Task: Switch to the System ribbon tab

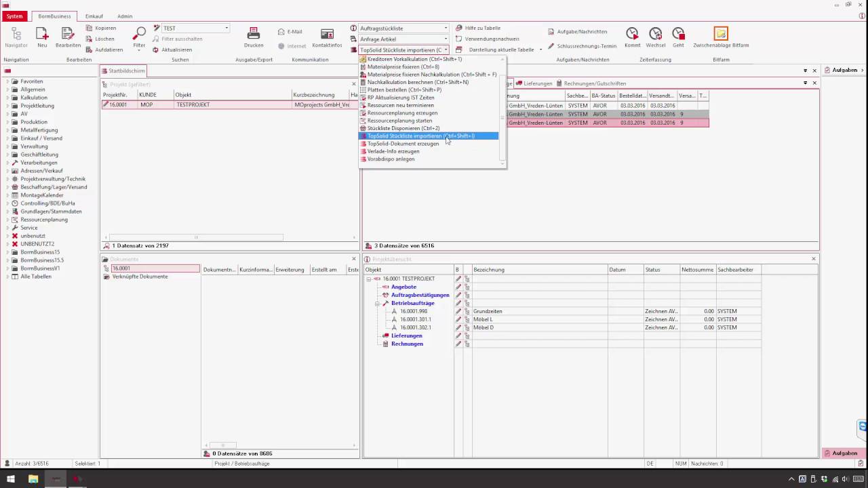Action: pos(14,16)
